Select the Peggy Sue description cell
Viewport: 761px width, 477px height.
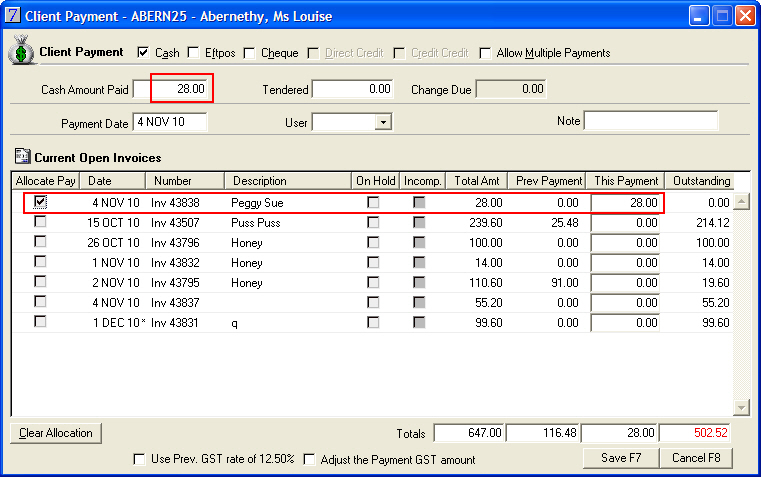(257, 203)
